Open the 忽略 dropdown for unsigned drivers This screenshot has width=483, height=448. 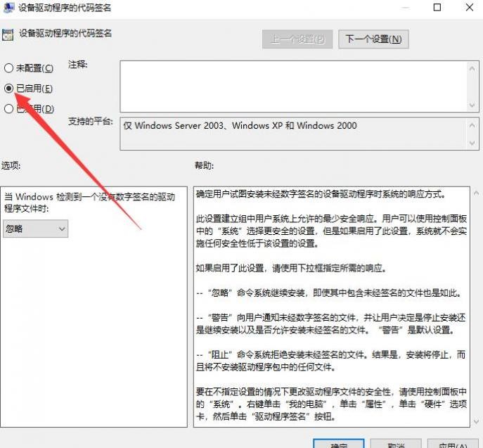(35, 229)
